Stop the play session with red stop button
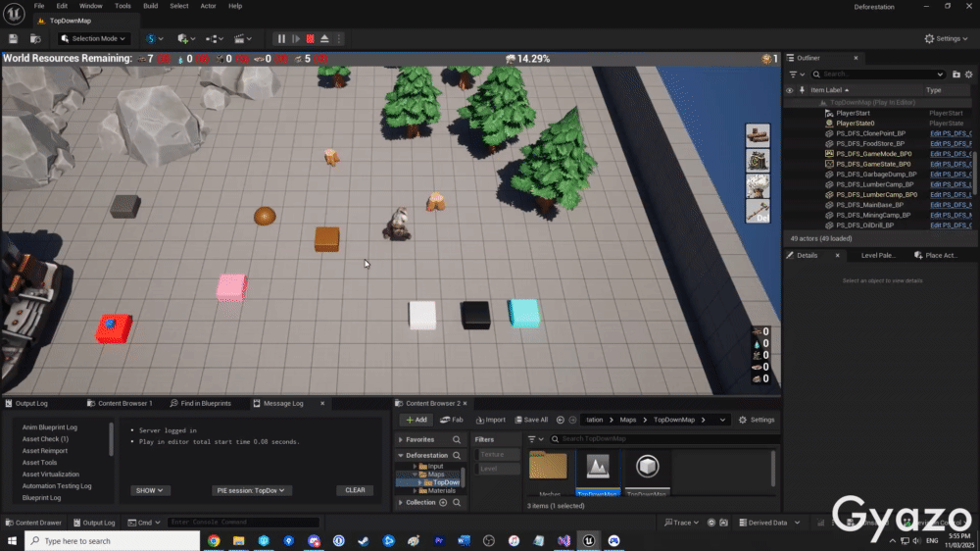The width and height of the screenshot is (980, 551). [x=310, y=38]
